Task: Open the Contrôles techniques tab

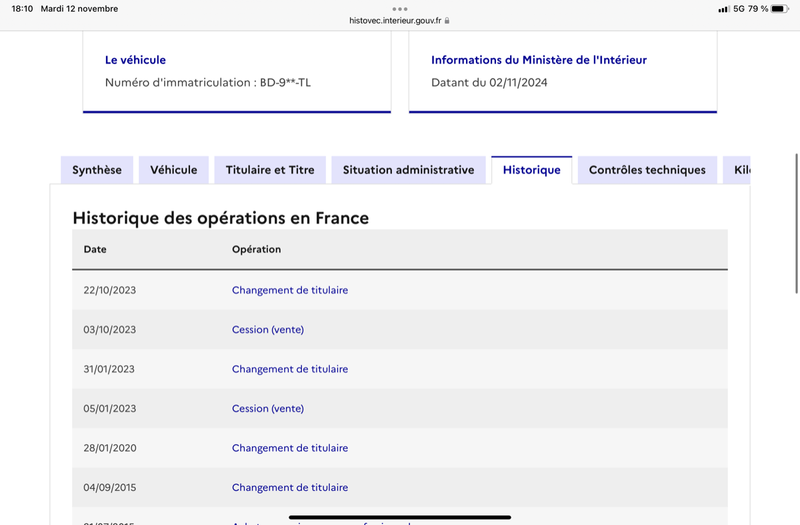Action: (x=647, y=170)
